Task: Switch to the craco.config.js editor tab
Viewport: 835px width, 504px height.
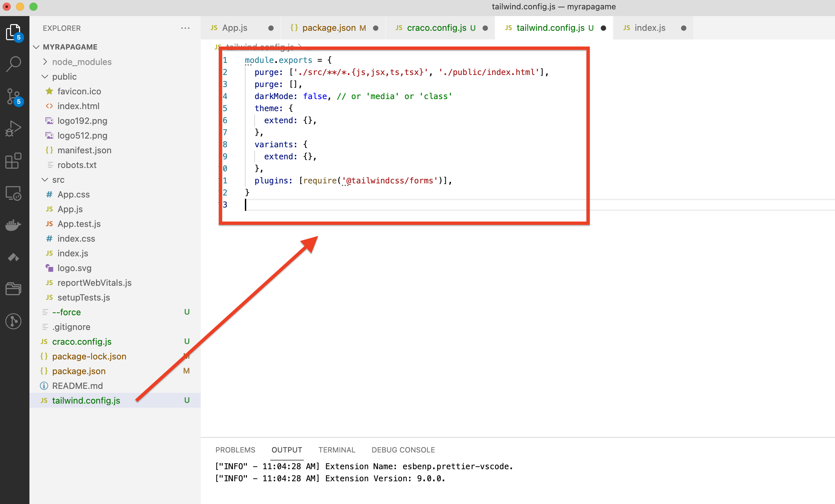Action: point(437,28)
